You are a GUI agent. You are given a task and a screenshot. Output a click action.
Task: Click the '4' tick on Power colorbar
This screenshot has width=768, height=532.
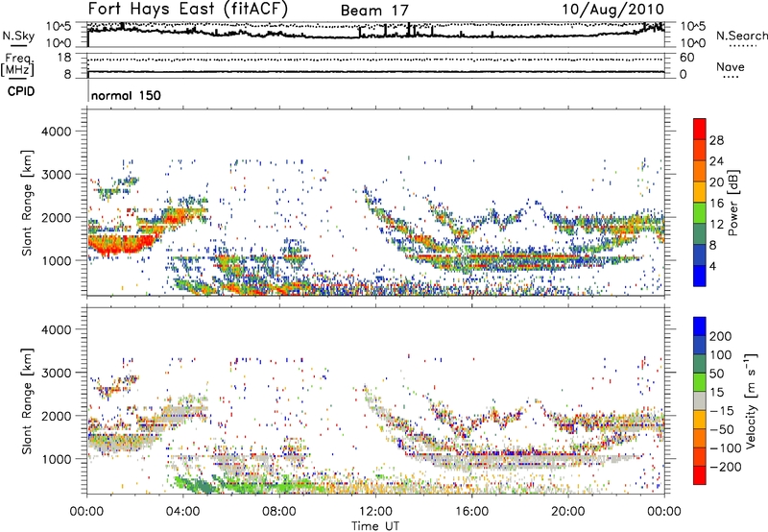[713, 266]
